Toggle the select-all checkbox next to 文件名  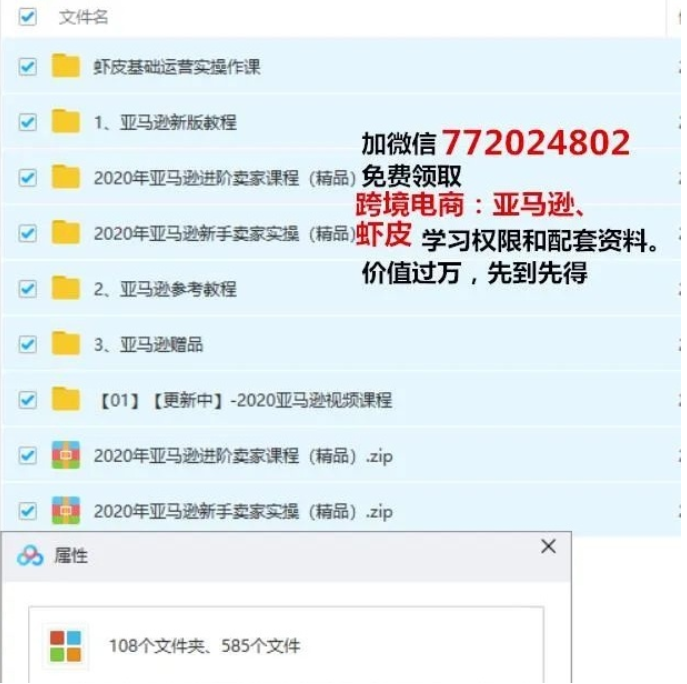coord(27,17)
